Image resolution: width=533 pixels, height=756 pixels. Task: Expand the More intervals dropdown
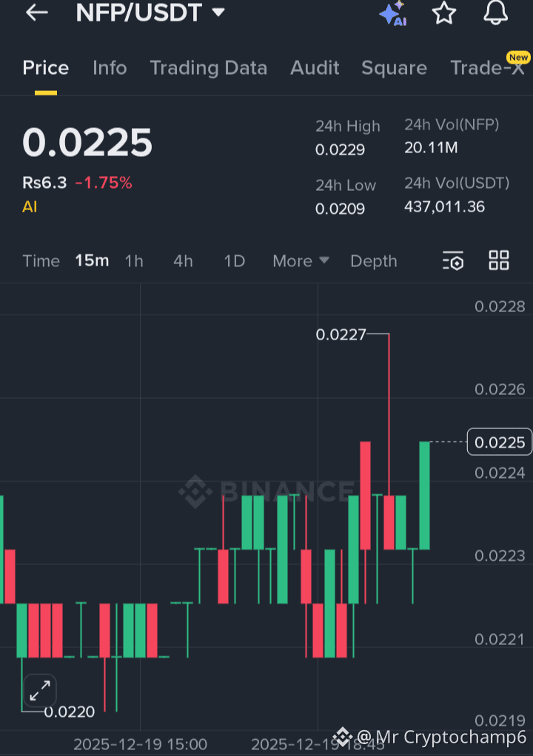point(301,261)
